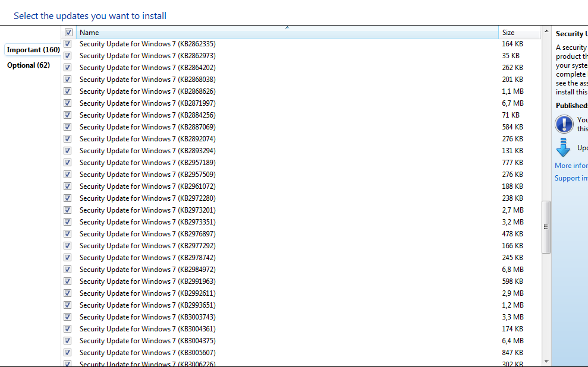Uncheck update KB2862335 checkbox
This screenshot has height=367, width=588.
[x=68, y=44]
